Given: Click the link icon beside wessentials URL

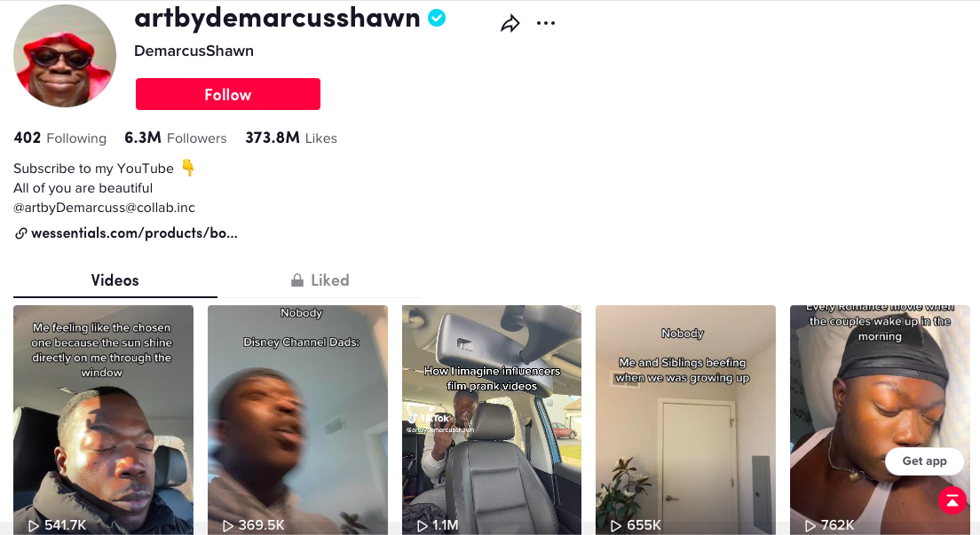Looking at the screenshot, I should 20,233.
